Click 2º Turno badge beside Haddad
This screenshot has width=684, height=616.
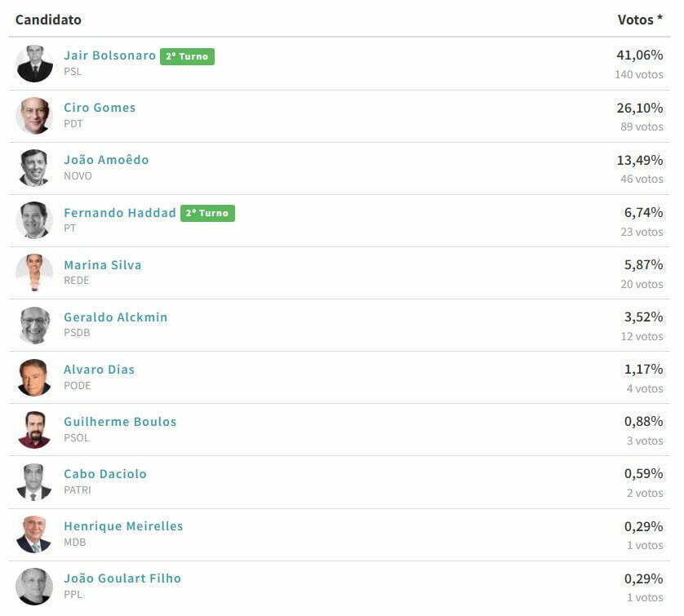207,213
